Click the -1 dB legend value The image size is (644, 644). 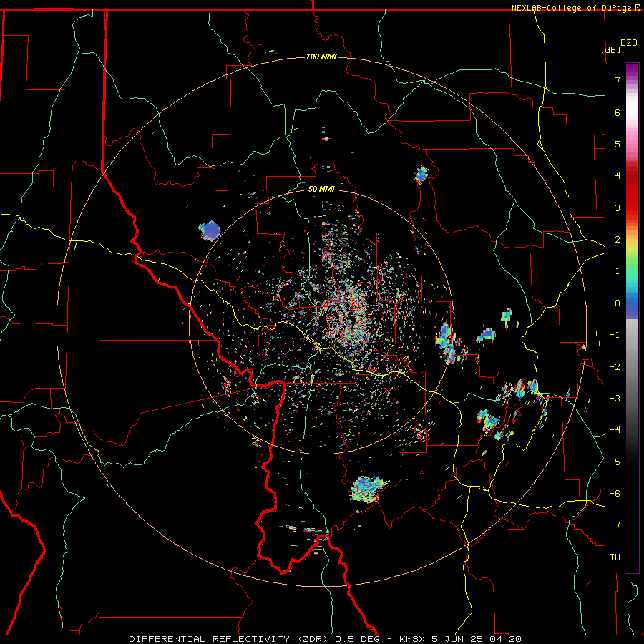[x=615, y=335]
